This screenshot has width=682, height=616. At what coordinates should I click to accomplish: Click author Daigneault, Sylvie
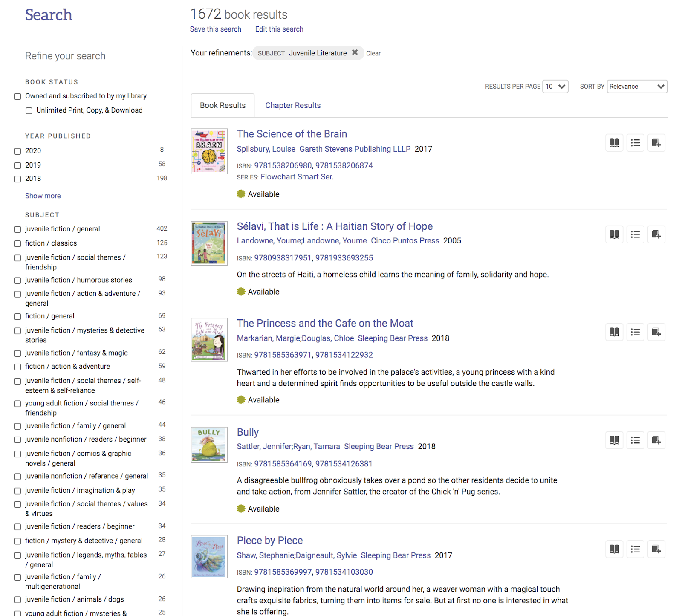pos(327,555)
